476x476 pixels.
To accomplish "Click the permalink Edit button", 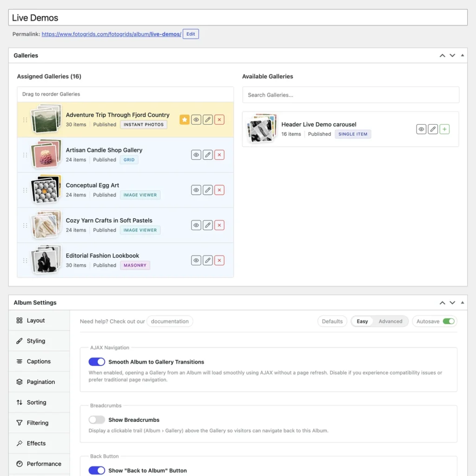I will [191, 34].
